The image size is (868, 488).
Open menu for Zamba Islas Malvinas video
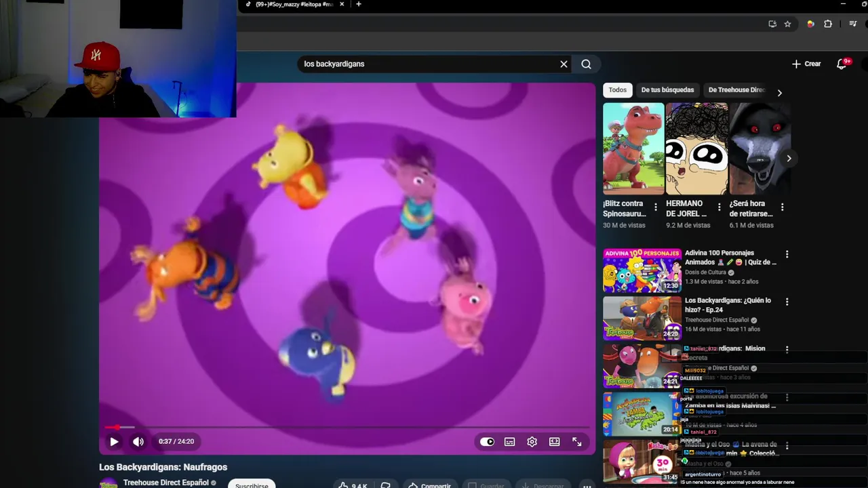click(787, 399)
